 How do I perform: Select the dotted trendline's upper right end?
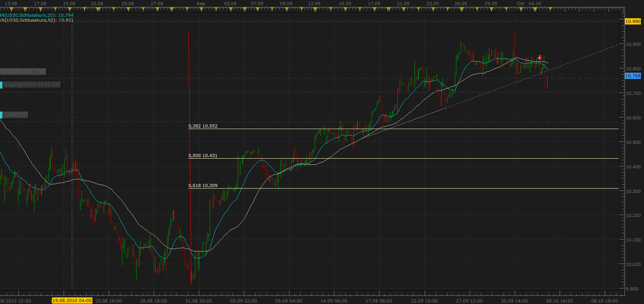[x=617, y=45]
